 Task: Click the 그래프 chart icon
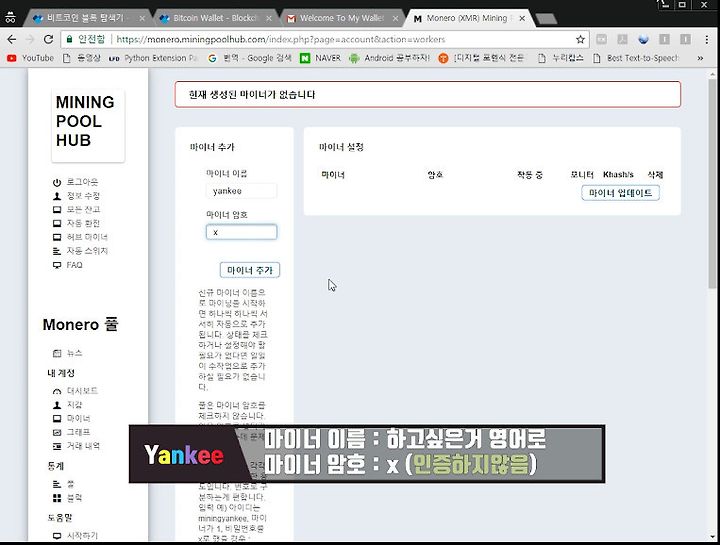(57, 433)
